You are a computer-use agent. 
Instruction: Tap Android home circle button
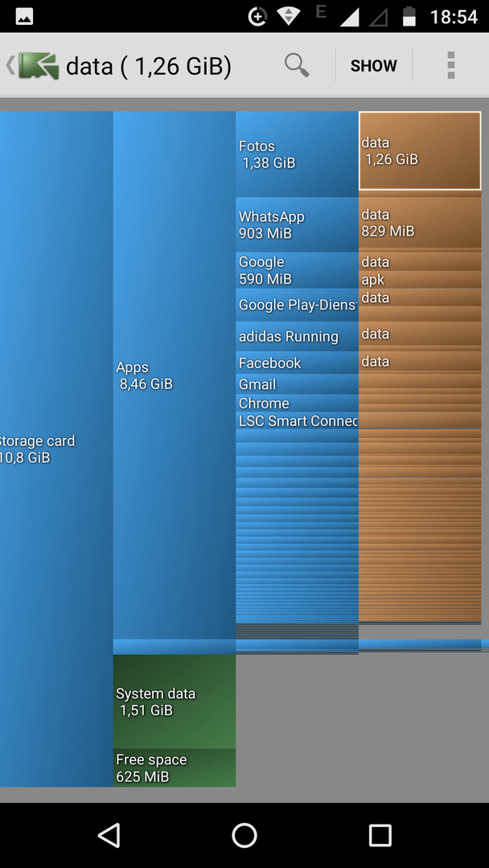[244, 835]
